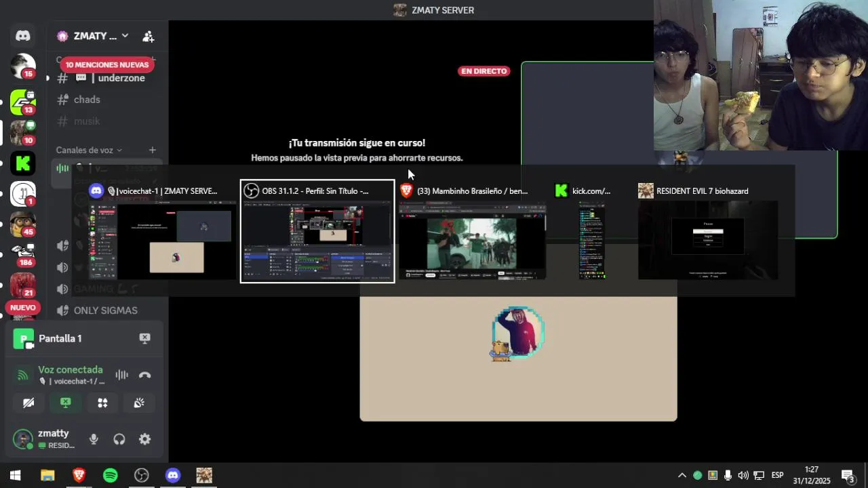
Task: Open the server icon with 15 badge
Action: (23, 66)
